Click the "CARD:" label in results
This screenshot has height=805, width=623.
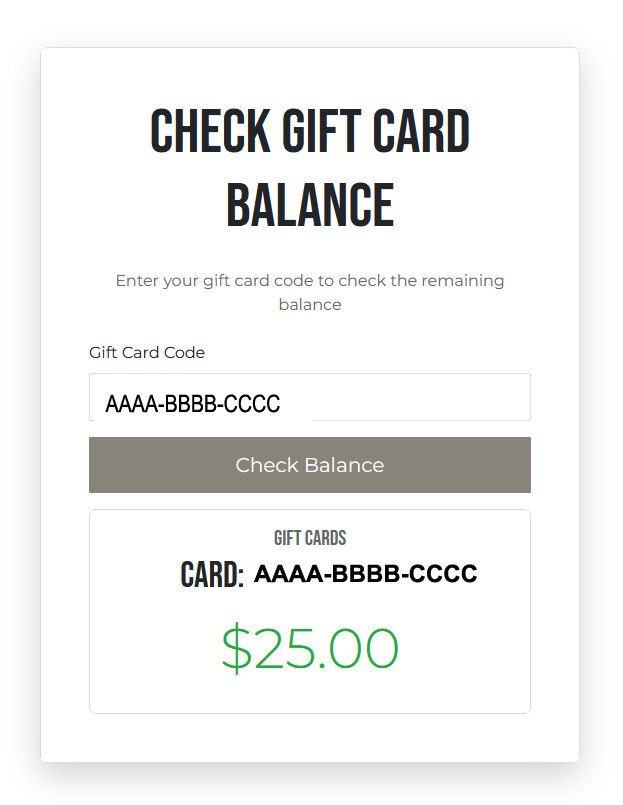(x=212, y=576)
